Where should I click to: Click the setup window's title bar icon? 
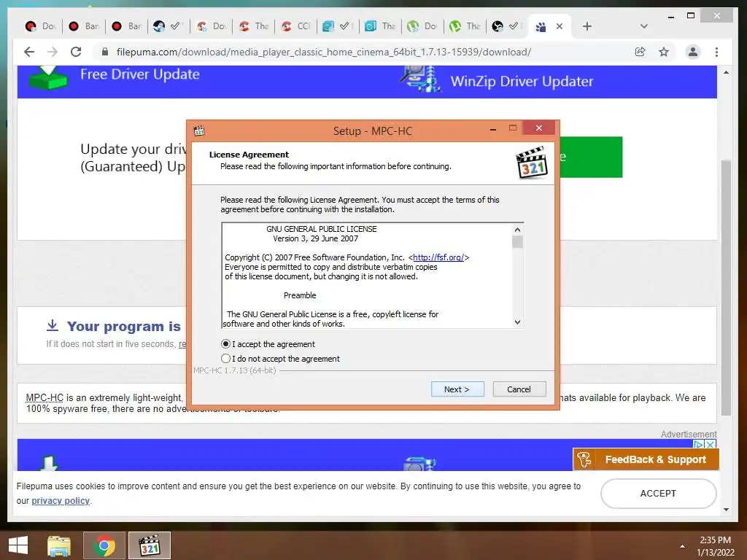coord(199,131)
